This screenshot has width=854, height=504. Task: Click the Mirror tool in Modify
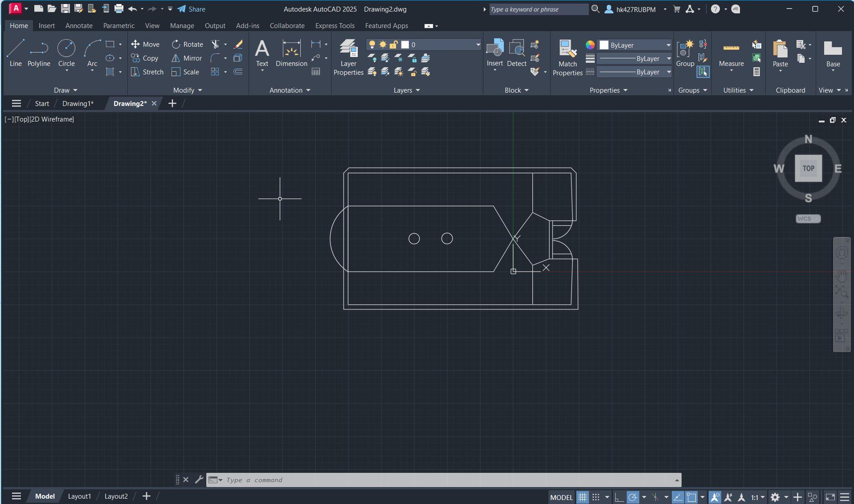[x=187, y=58]
